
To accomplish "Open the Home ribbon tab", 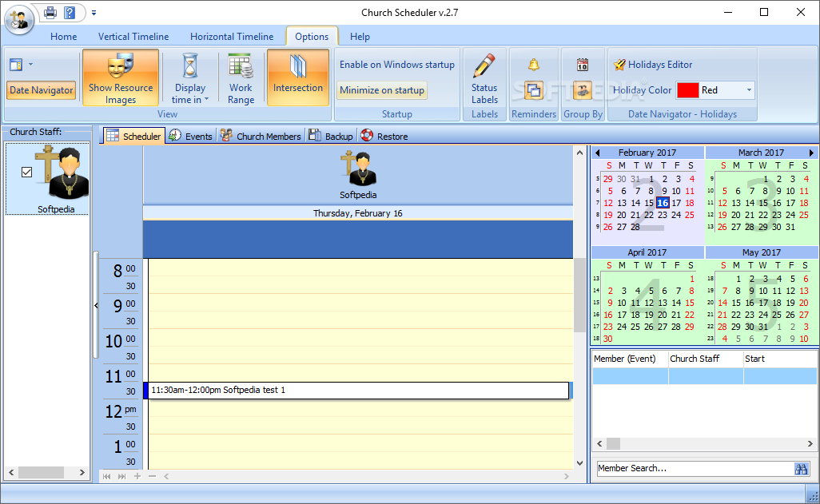I will 64,37.
